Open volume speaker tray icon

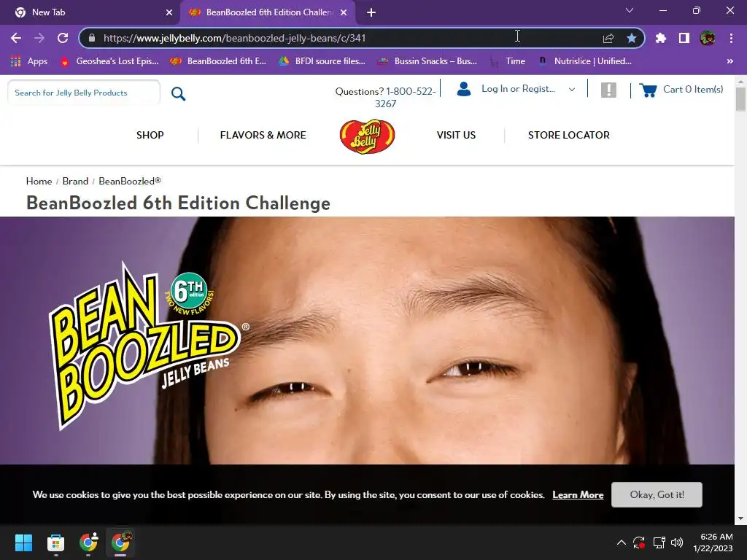[x=677, y=542]
